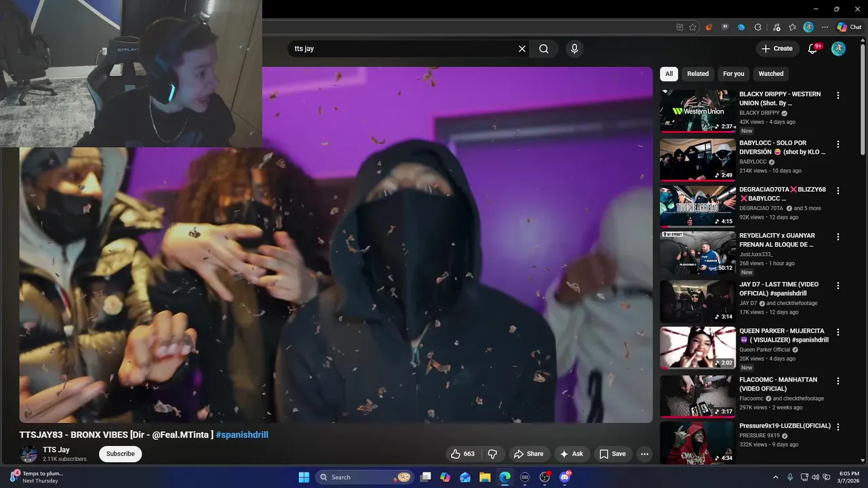
Task: Click the main BRONX VIBES video player
Action: [336, 244]
